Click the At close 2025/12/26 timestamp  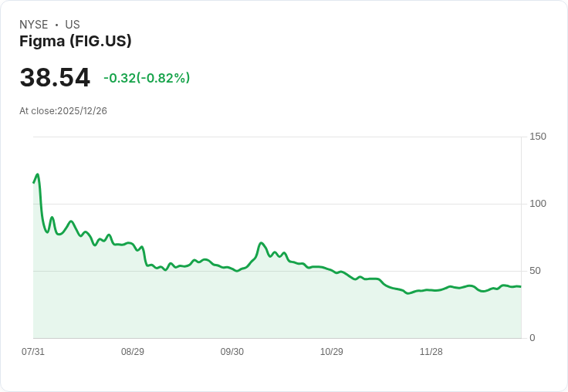click(63, 111)
